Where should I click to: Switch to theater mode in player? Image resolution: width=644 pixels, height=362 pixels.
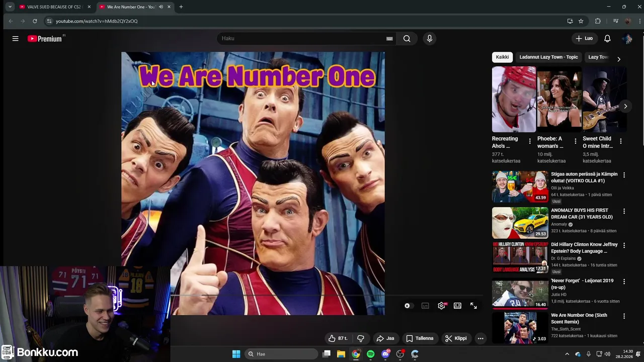pyautogui.click(x=457, y=306)
